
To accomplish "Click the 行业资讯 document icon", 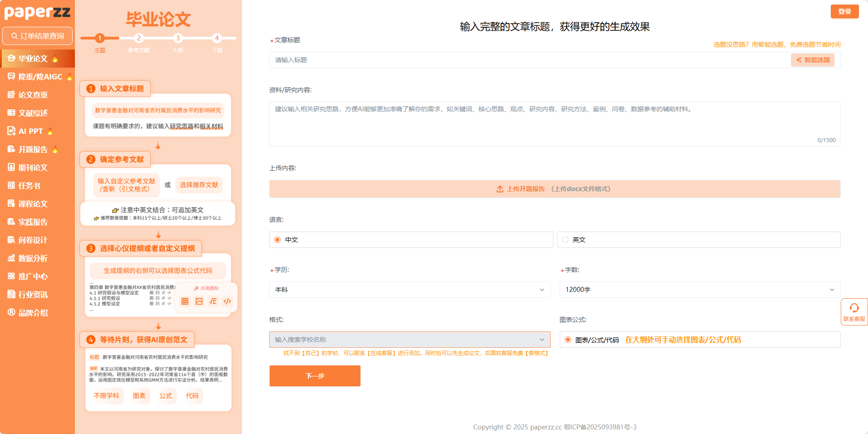I will click(x=11, y=294).
